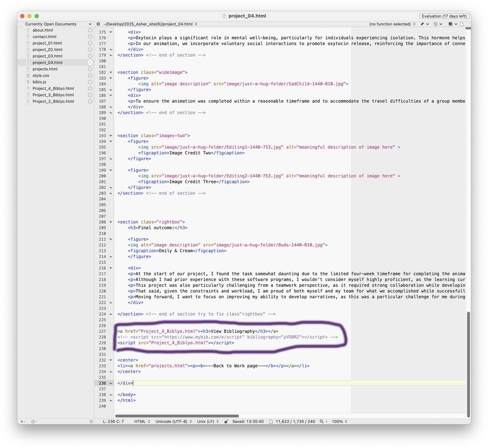488x448 pixels.
Task: Collapse the images-two section fold at line 193
Action: pyautogui.click(x=111, y=136)
